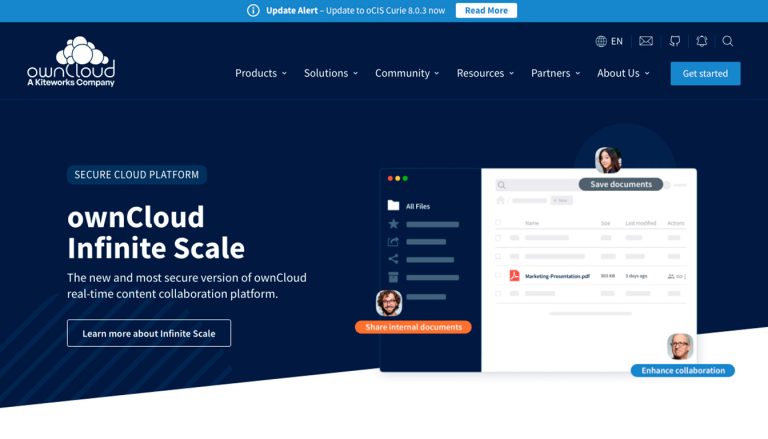Click the info icon in update alert bar
Image resolution: width=768 pixels, height=439 pixels.
pos(253,10)
